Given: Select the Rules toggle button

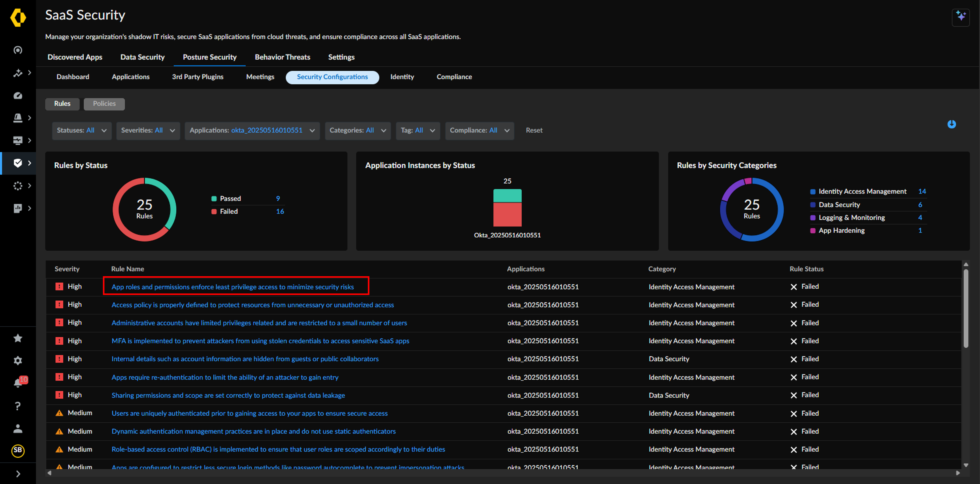Looking at the screenshot, I should pyautogui.click(x=62, y=104).
